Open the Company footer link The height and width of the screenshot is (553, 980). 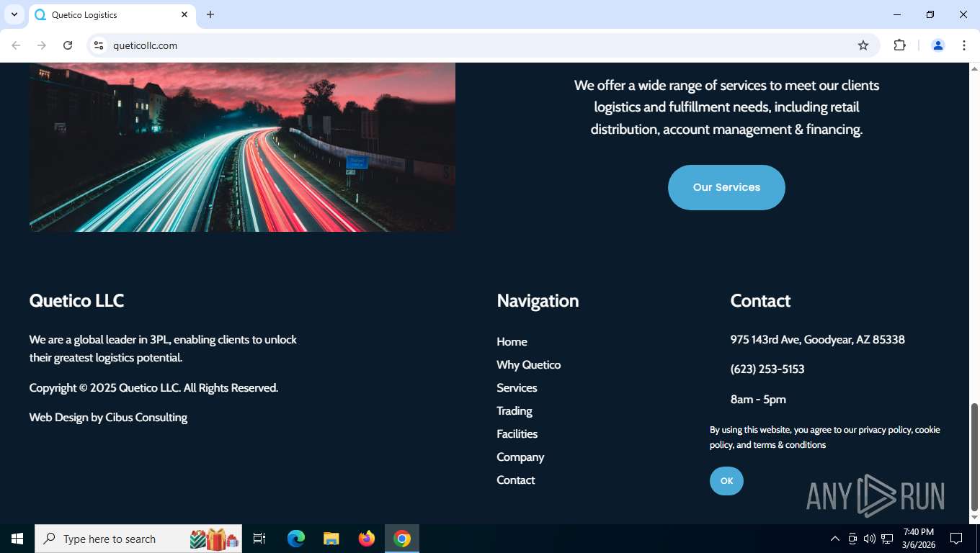520,457
